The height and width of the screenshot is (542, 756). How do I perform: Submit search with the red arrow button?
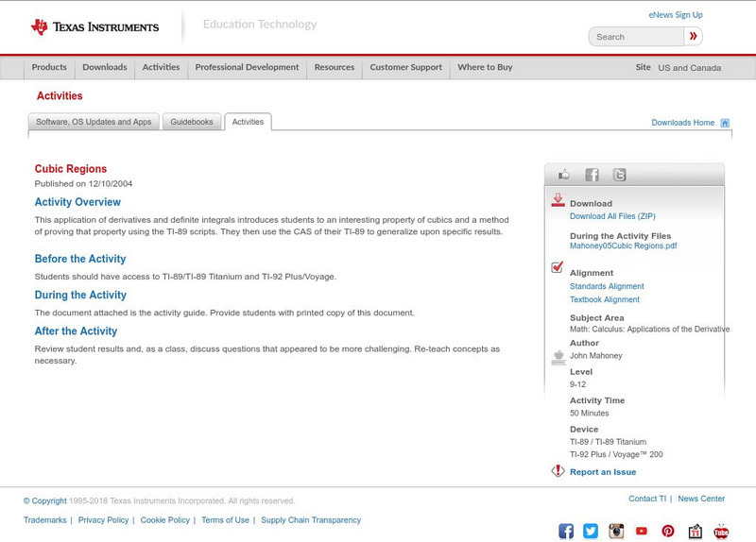tap(694, 36)
